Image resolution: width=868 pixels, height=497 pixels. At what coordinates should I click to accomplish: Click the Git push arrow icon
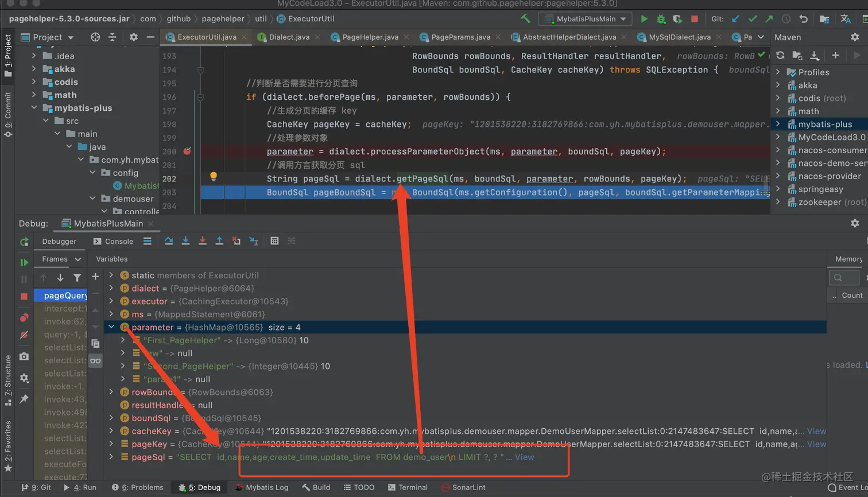[x=769, y=19]
